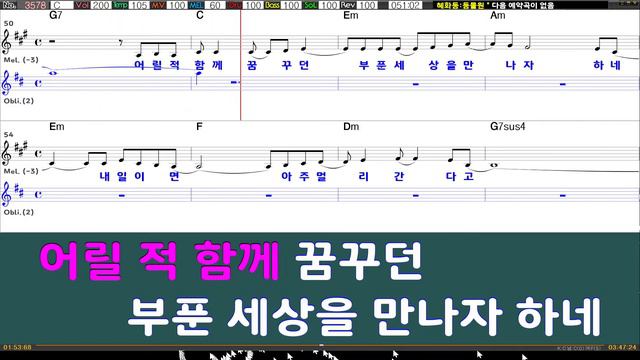Click the song number field 3578
640x360 pixels.
coord(35,5)
